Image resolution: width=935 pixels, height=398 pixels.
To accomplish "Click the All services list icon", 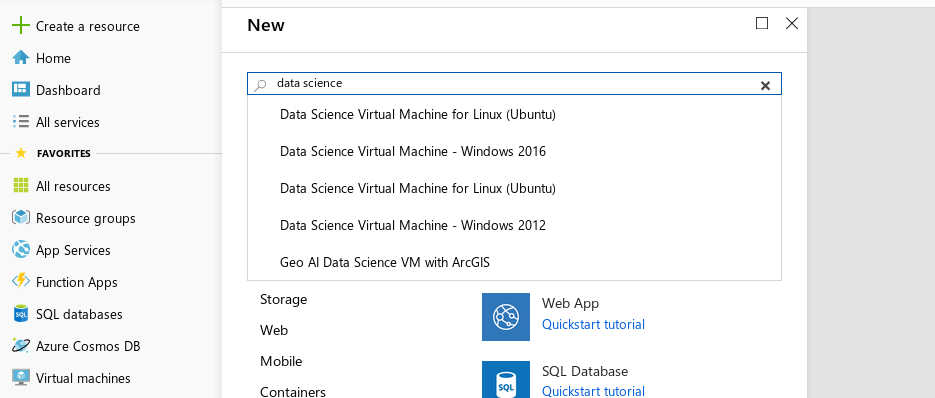I will click(21, 122).
